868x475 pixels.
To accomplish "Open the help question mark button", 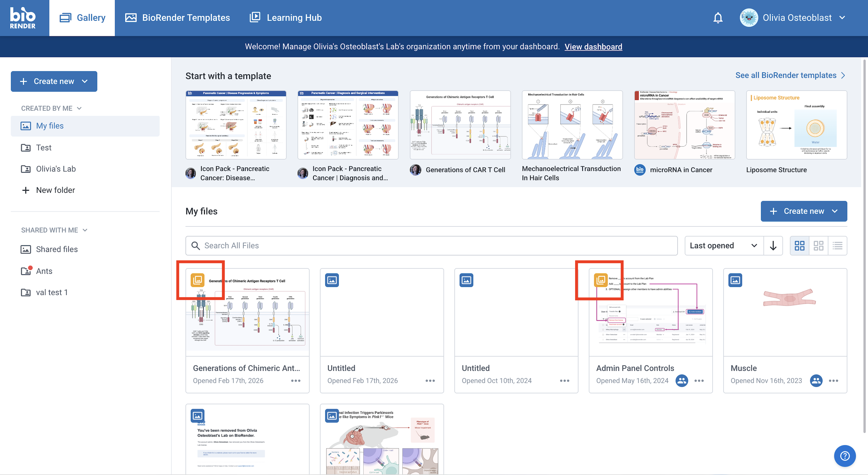I will tap(845, 456).
